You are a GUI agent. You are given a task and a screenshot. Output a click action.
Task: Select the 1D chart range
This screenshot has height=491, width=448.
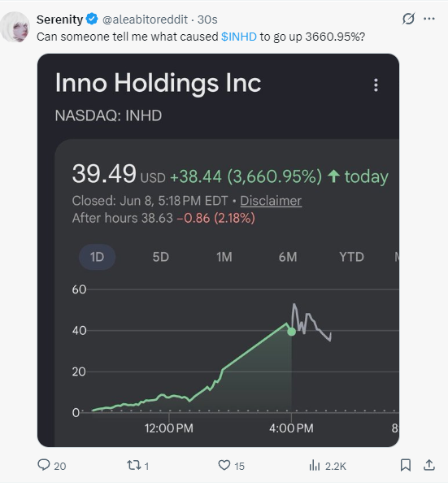click(x=97, y=257)
